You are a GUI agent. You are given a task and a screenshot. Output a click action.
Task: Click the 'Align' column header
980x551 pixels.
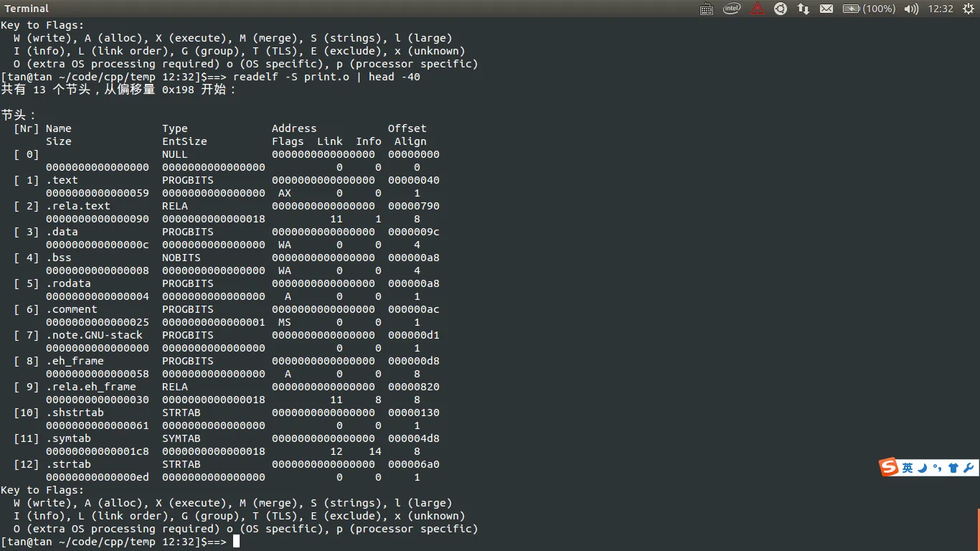click(x=410, y=141)
